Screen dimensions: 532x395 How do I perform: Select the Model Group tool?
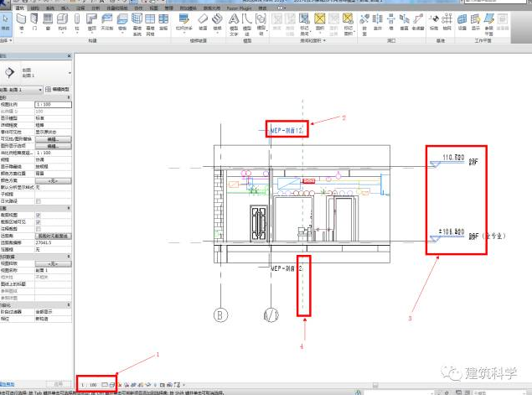[x=261, y=24]
